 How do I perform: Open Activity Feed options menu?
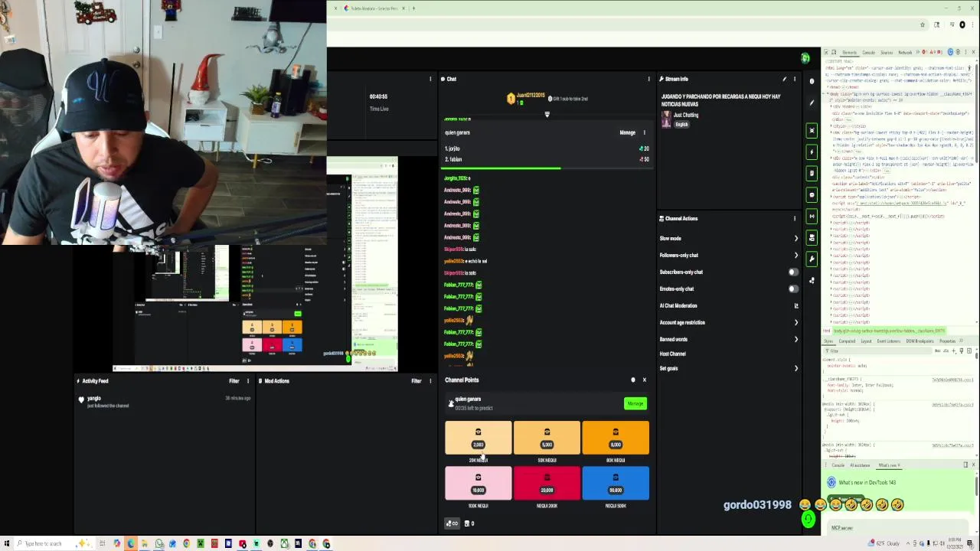point(247,380)
